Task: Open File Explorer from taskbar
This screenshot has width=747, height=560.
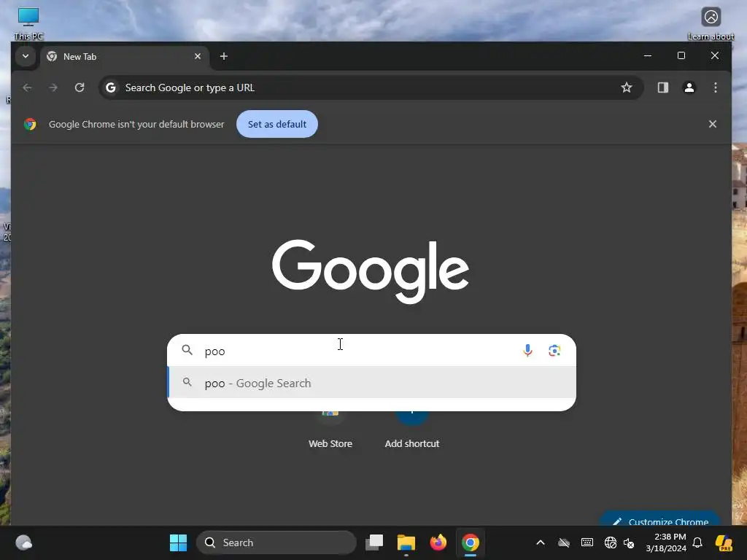Action: (406, 542)
